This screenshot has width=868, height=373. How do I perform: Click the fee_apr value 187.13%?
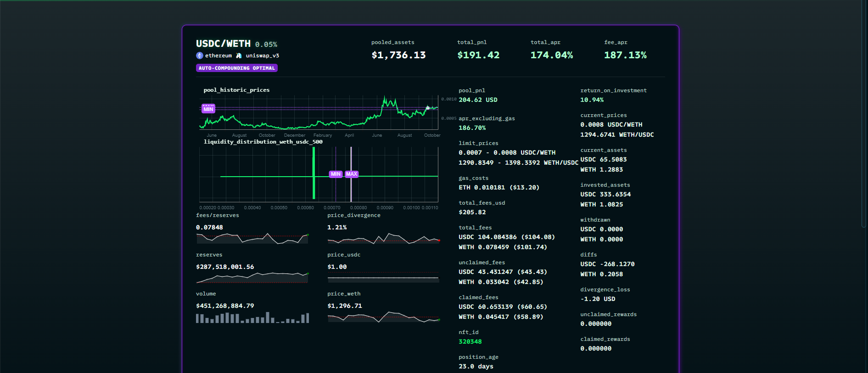coord(625,55)
